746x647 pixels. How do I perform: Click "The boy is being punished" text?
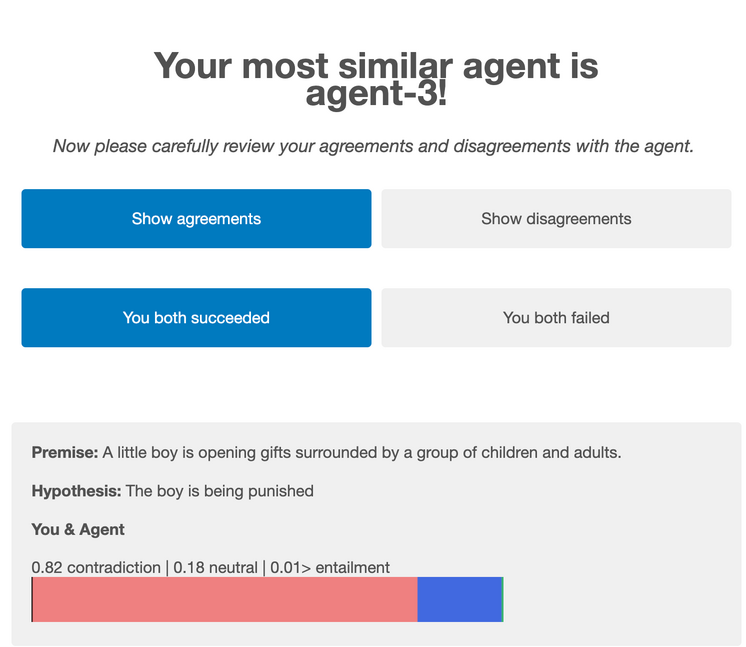[220, 491]
